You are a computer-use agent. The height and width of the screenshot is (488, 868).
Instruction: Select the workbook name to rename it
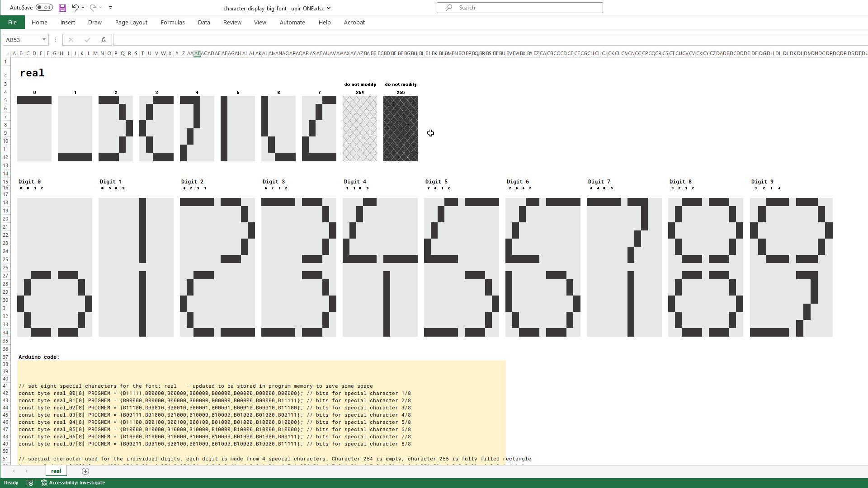coord(273,8)
